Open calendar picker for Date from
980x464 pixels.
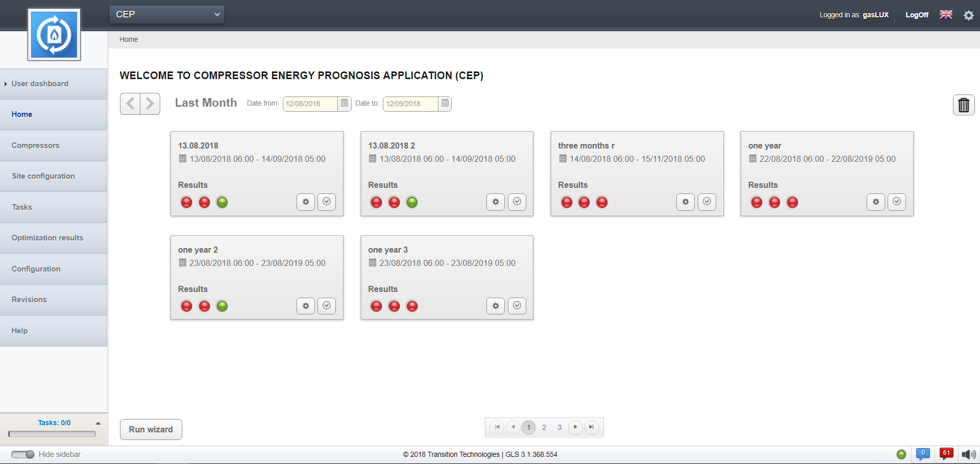coord(345,104)
